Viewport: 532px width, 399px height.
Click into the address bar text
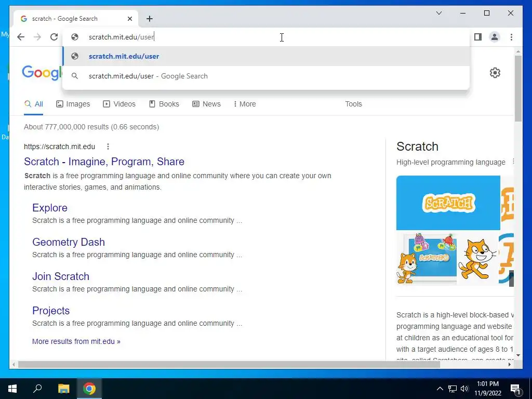click(122, 37)
